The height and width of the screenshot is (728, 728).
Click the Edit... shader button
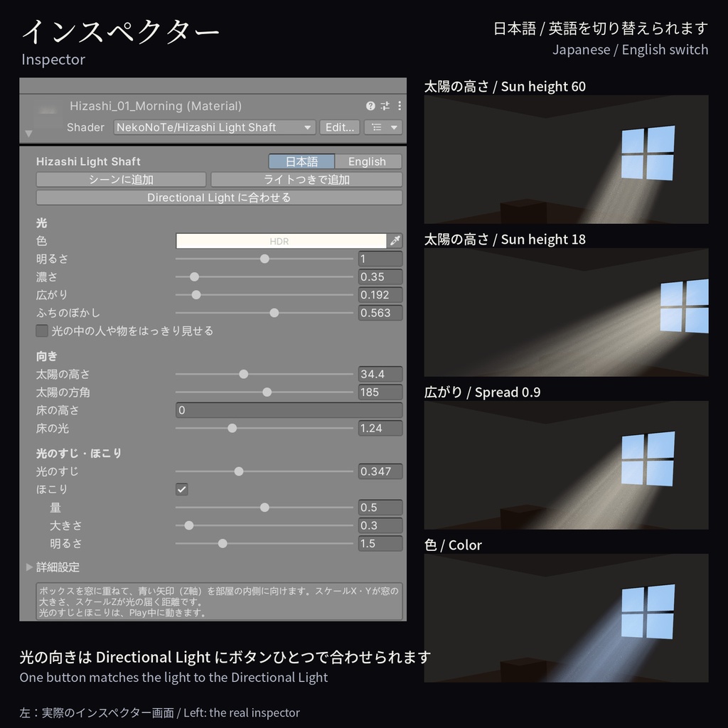tap(340, 127)
